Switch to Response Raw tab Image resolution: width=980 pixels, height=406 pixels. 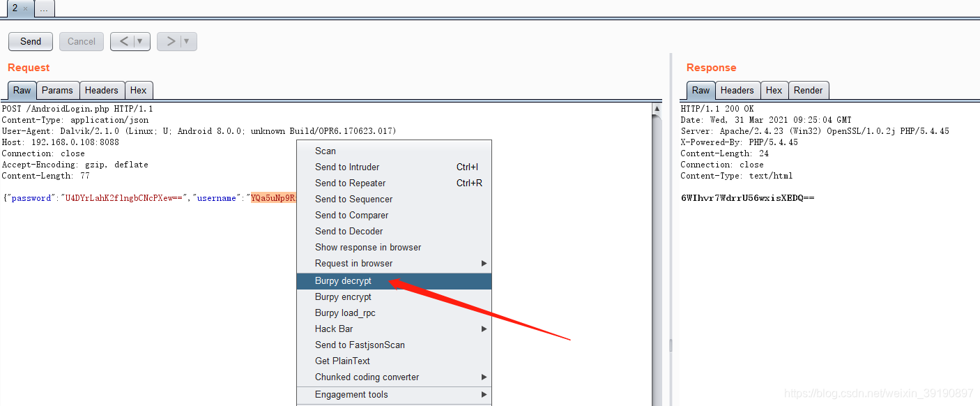(701, 90)
